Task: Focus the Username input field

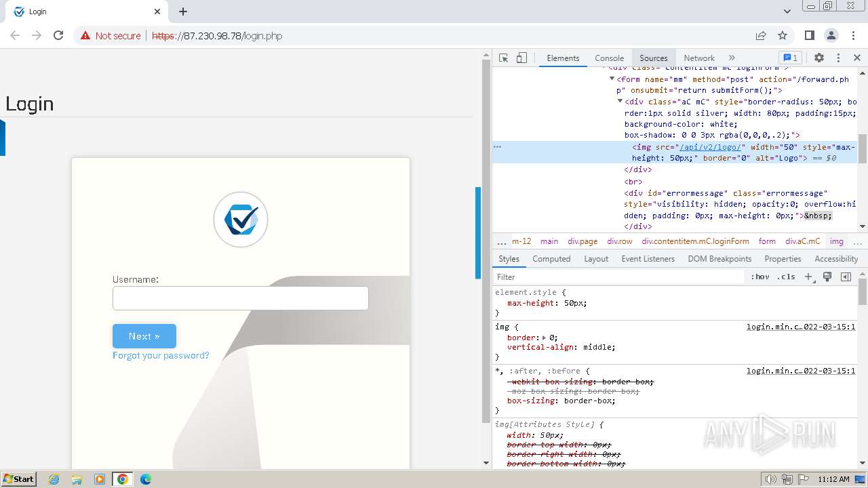Action: tap(241, 298)
